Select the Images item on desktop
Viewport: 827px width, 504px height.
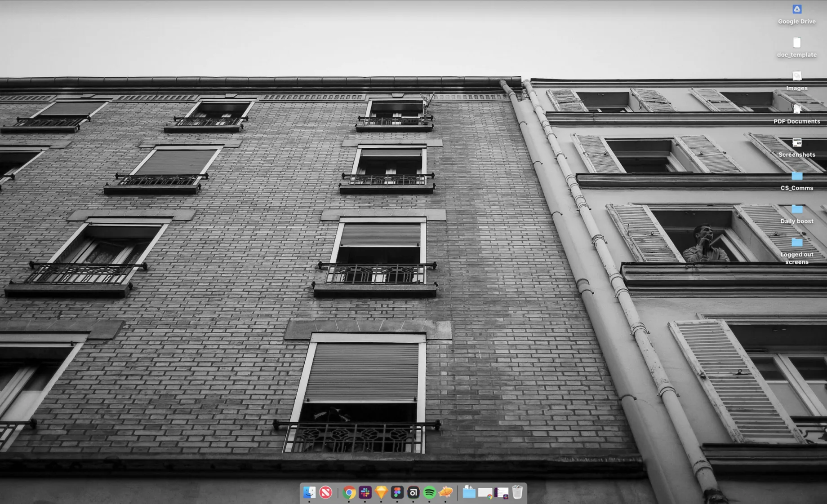(x=797, y=76)
